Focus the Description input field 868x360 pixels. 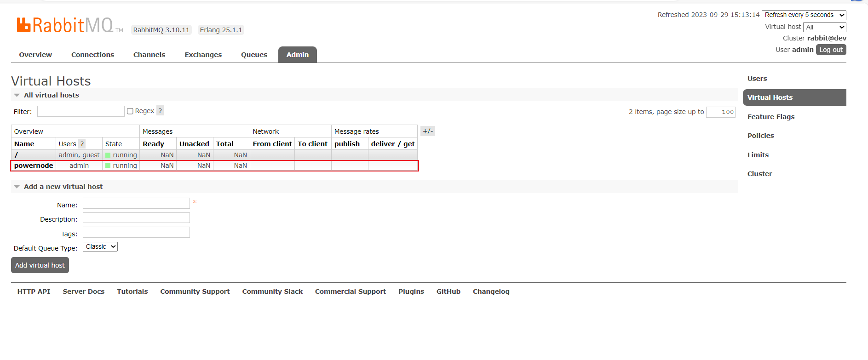click(136, 218)
